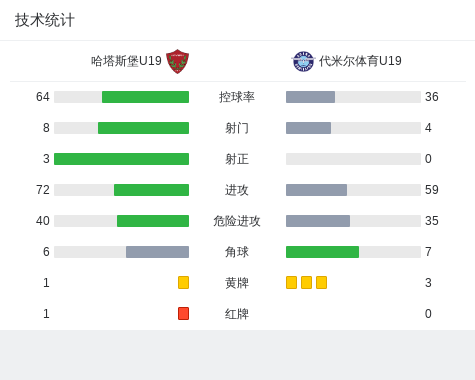Click the red card icon
This screenshot has height=380, width=475.
click(x=183, y=313)
